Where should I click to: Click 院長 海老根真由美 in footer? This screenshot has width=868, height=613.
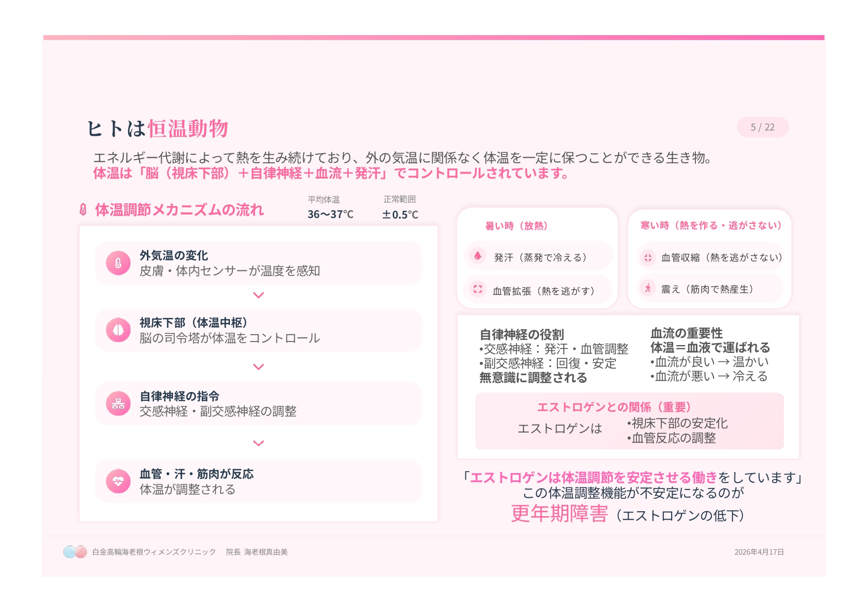tap(257, 552)
